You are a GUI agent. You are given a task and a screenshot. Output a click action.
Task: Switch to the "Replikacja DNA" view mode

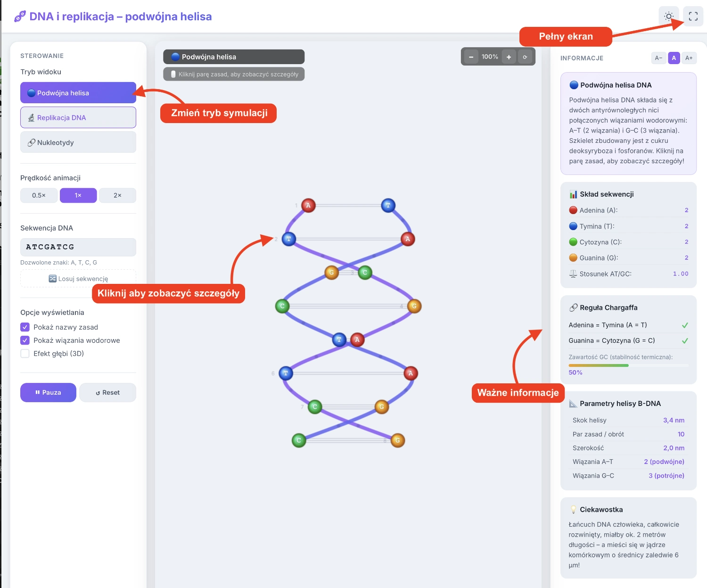[78, 117]
